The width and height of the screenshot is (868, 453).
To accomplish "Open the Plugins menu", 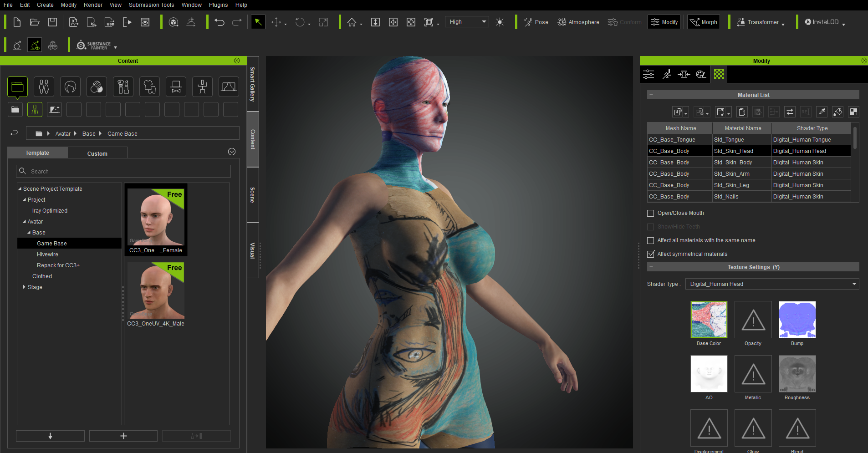I will pyautogui.click(x=218, y=5).
